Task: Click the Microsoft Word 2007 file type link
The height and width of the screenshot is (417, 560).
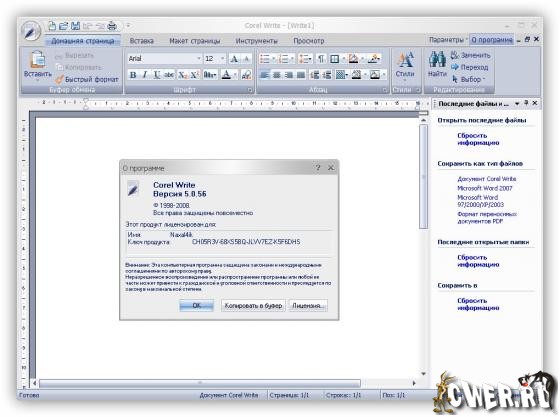Action: pos(485,188)
